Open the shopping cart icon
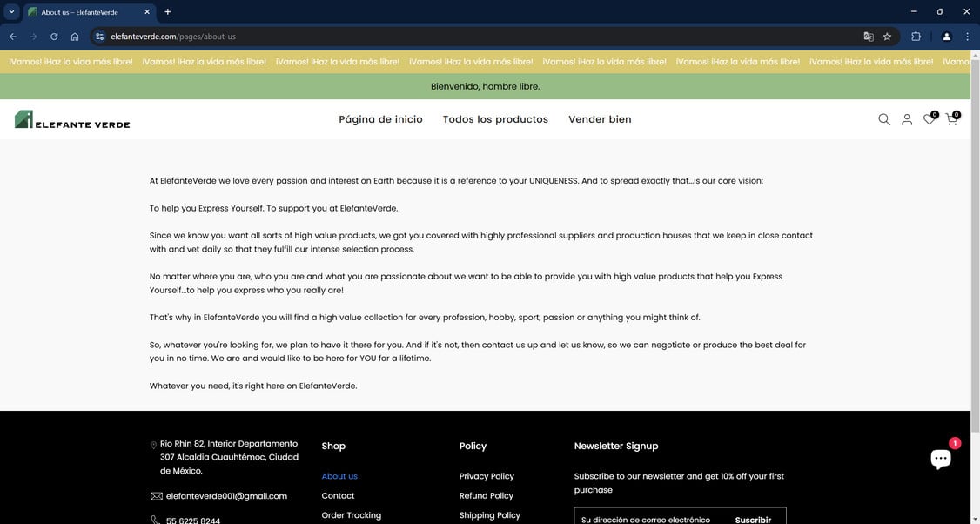This screenshot has height=524, width=980. click(x=952, y=118)
